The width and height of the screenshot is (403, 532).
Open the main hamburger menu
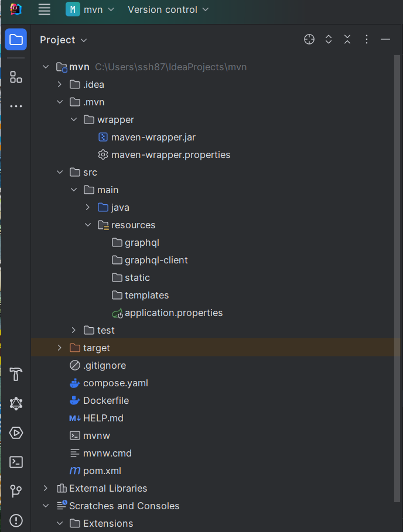coord(44,9)
